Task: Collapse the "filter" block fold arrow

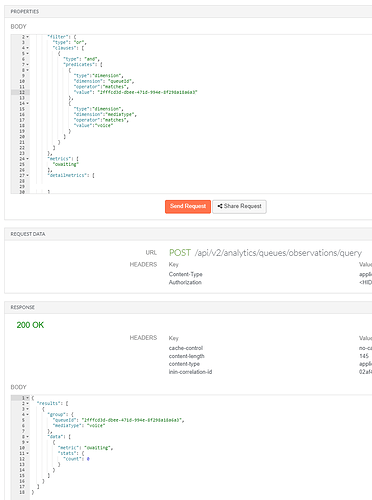Action: (x=28, y=37)
